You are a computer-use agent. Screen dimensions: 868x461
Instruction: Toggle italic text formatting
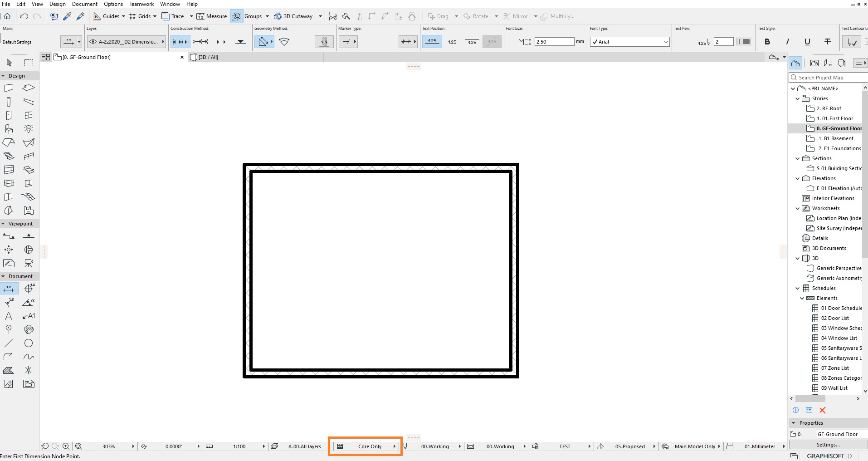coord(788,42)
